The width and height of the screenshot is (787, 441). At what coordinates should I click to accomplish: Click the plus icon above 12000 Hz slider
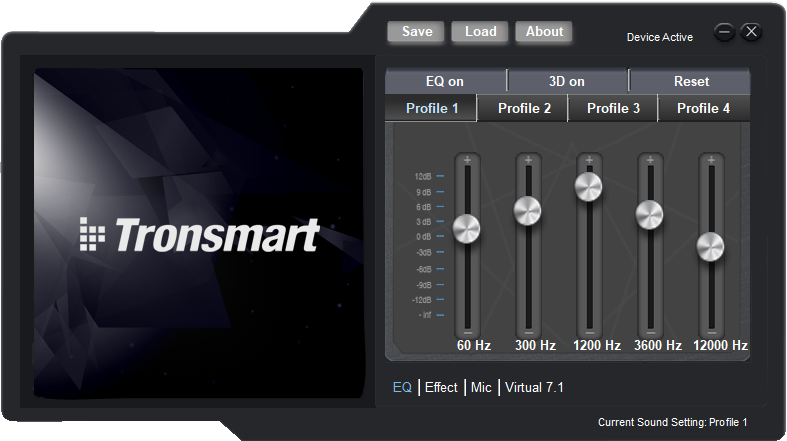pos(711,160)
